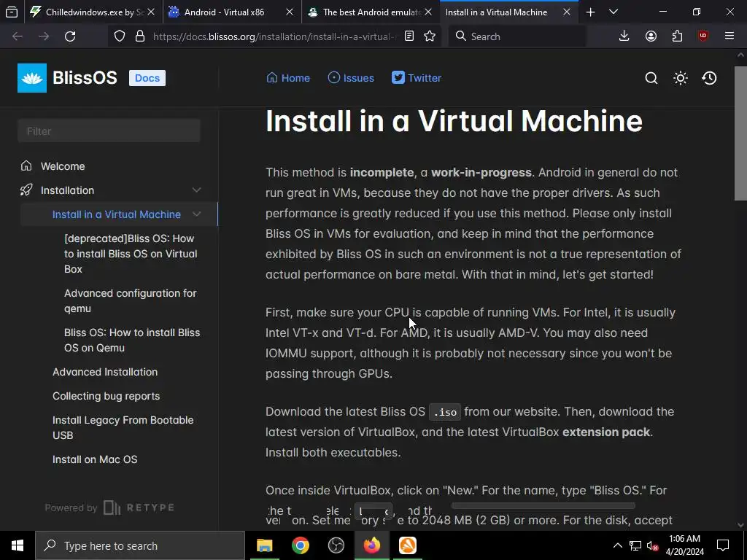Show site security padlock info
Image resolution: width=747 pixels, height=560 pixels.
pyautogui.click(x=139, y=36)
